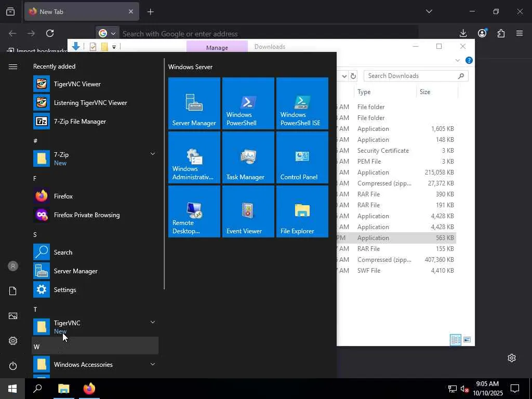
Task: Expand the 7-Zip folder
Action: point(153,154)
